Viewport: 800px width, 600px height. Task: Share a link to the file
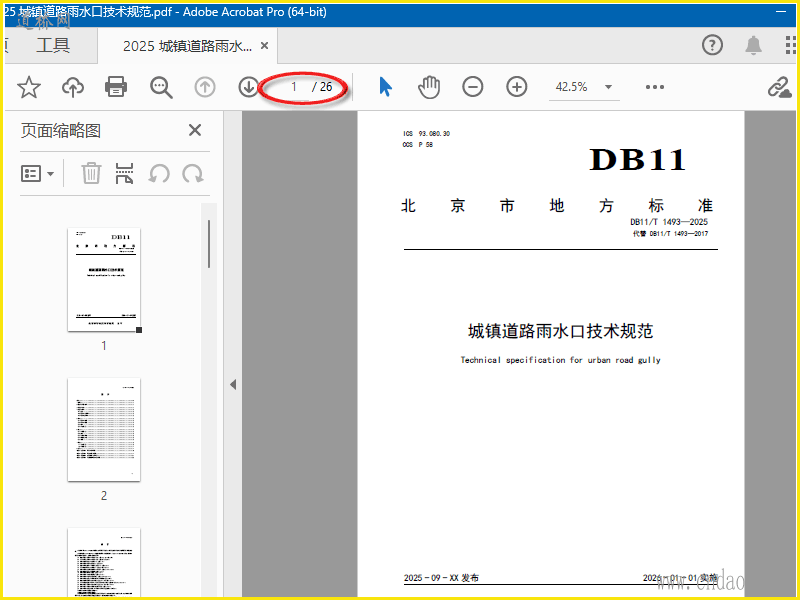pos(780,87)
